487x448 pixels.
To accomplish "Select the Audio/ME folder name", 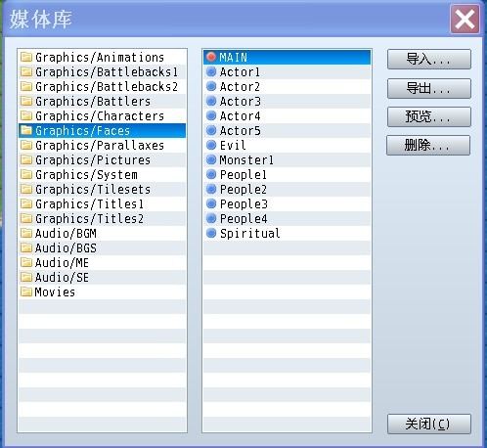I will click(x=62, y=263).
